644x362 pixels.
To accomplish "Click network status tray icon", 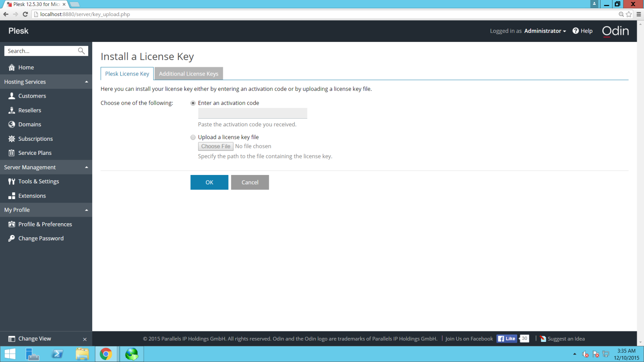I will pos(606,354).
